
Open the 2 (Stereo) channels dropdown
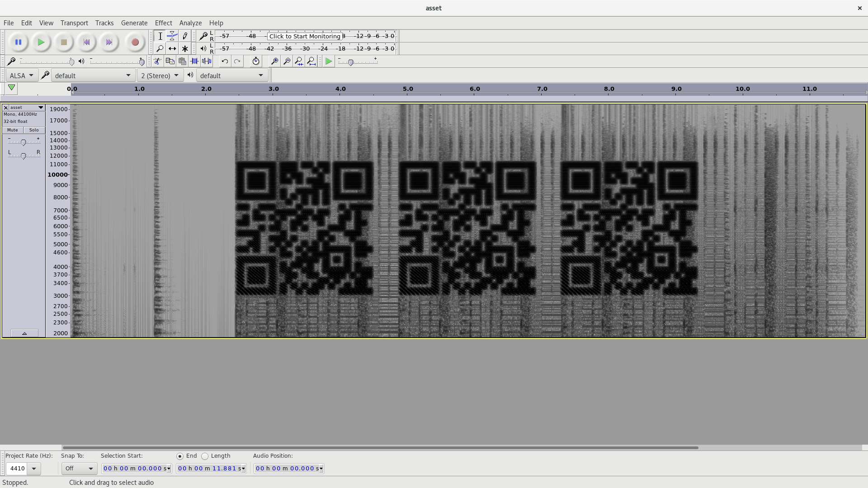point(160,75)
